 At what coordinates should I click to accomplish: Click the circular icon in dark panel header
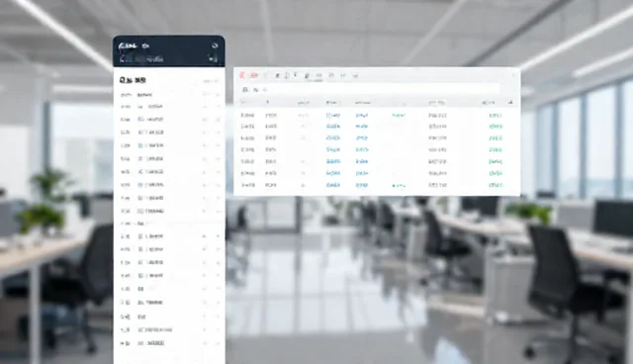click(x=215, y=45)
